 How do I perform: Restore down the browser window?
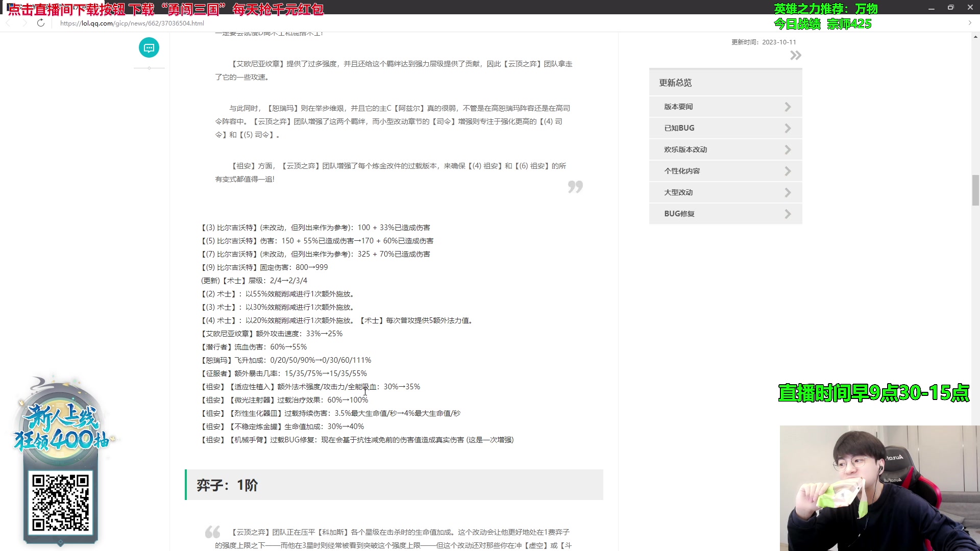(950, 8)
